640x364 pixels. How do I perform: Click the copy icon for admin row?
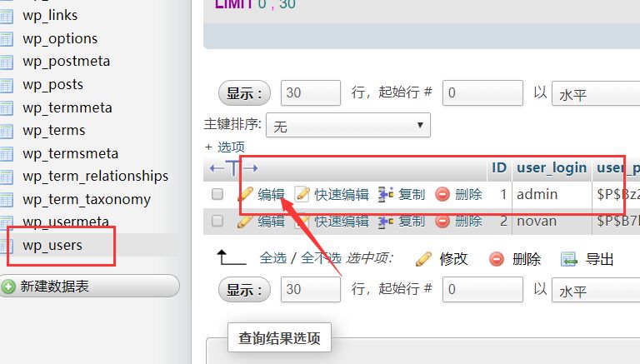coord(386,194)
